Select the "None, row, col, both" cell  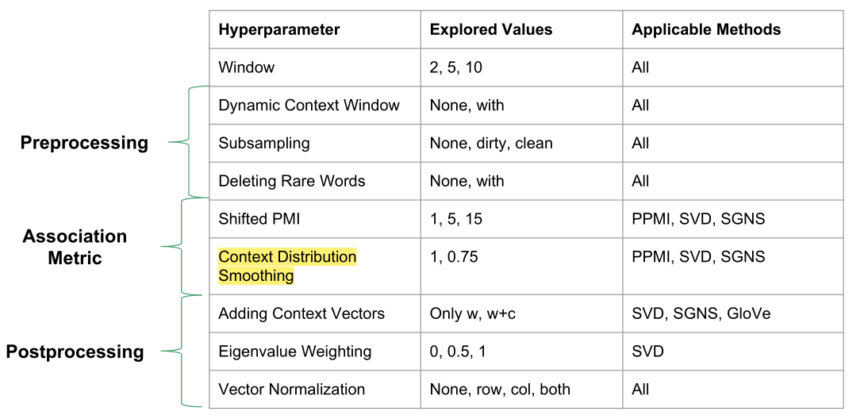click(500, 390)
